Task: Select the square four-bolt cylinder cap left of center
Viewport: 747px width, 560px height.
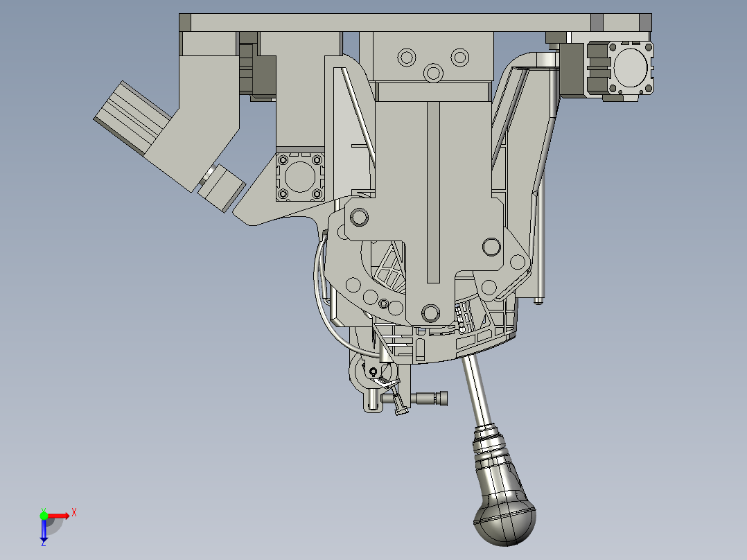Action: pyautogui.click(x=300, y=177)
